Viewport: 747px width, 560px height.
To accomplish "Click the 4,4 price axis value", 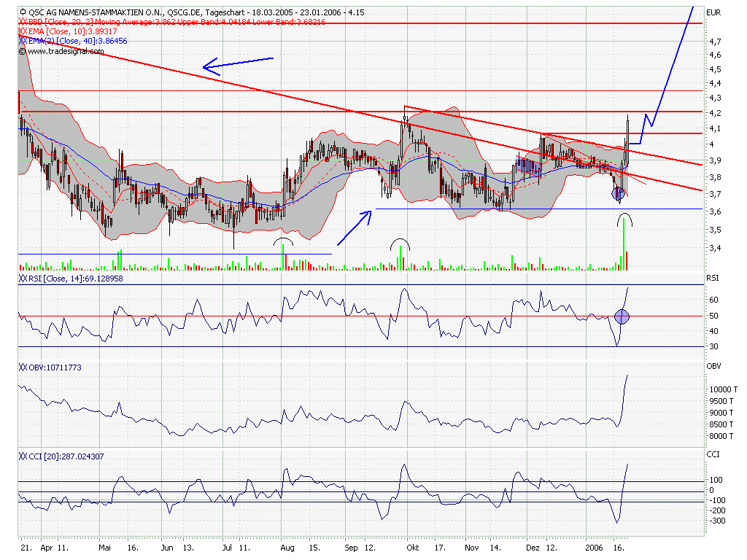I will click(715, 83).
